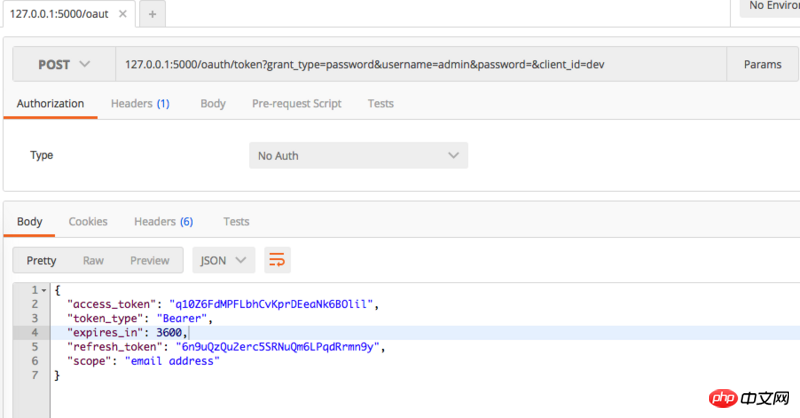800x418 pixels.
Task: Open the response Cookies tab
Action: pos(88,221)
